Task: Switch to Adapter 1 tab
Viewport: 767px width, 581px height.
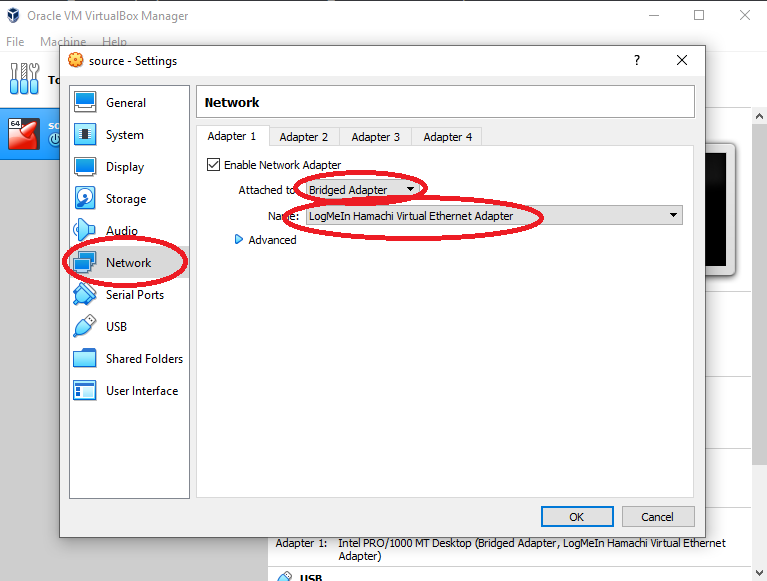Action: click(x=232, y=136)
